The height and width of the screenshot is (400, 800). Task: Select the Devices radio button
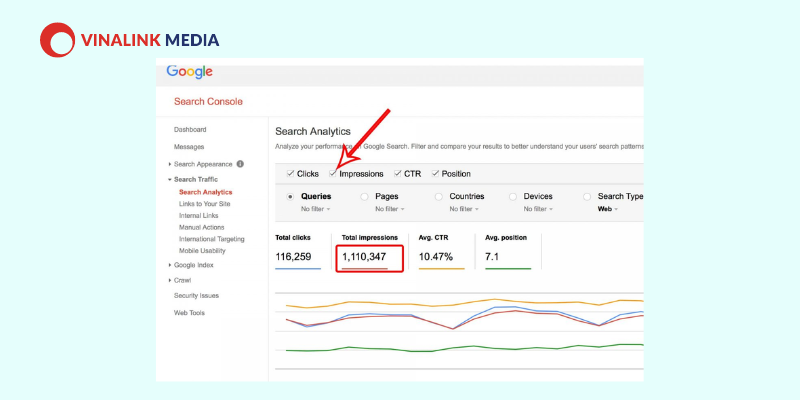(513, 196)
